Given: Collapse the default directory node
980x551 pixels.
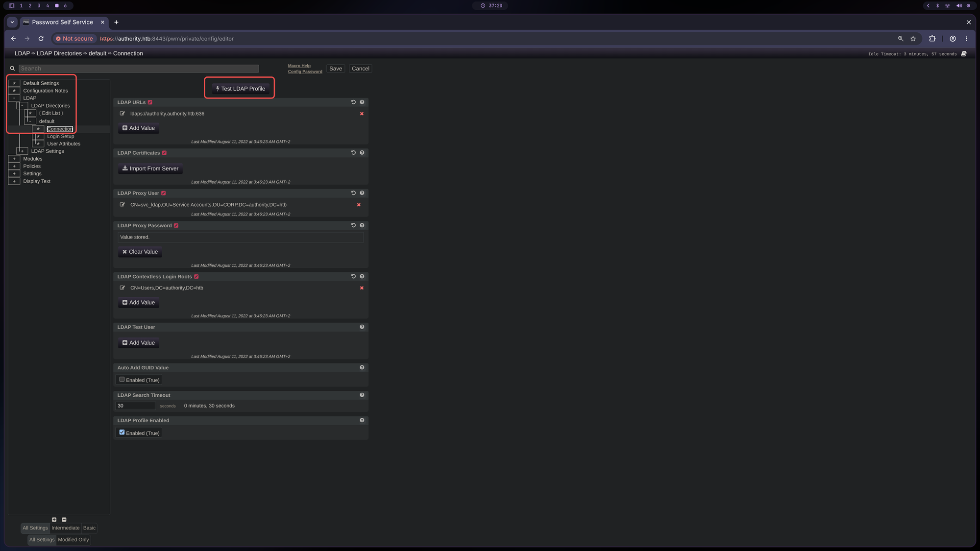Looking at the screenshot, I should (30, 121).
